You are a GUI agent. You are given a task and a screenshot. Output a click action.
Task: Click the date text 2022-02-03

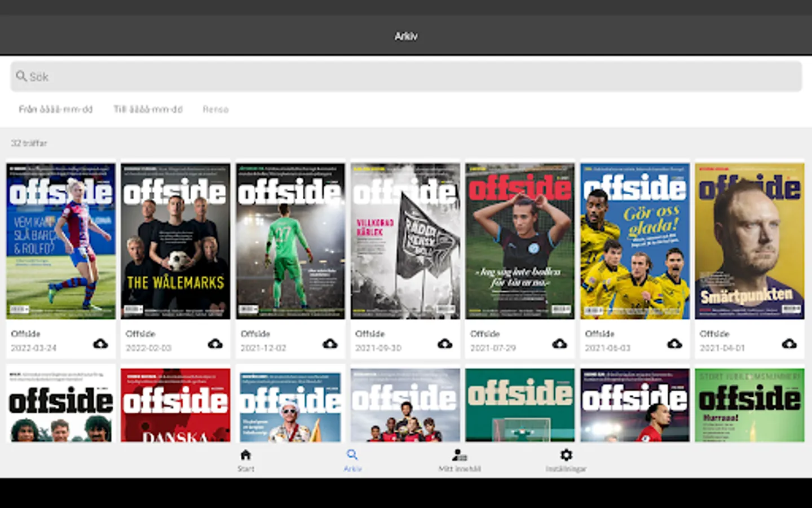click(149, 348)
